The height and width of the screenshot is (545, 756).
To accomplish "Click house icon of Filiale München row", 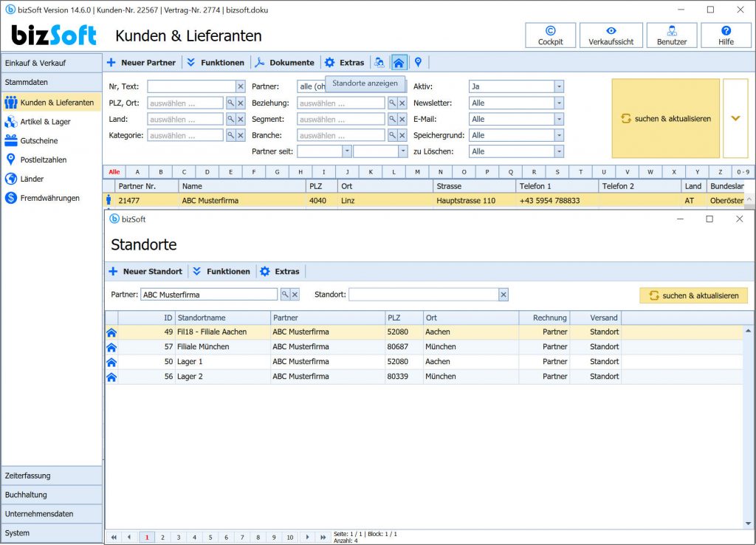I will [111, 347].
